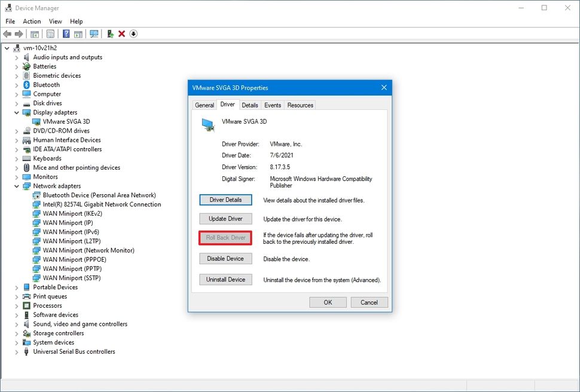Collapse the Display adapters category

[17, 112]
